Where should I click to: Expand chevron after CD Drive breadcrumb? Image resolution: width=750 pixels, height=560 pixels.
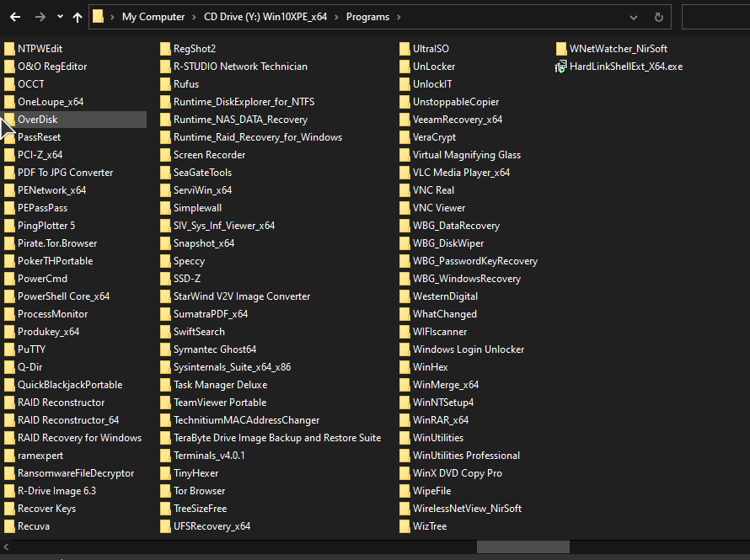(337, 17)
